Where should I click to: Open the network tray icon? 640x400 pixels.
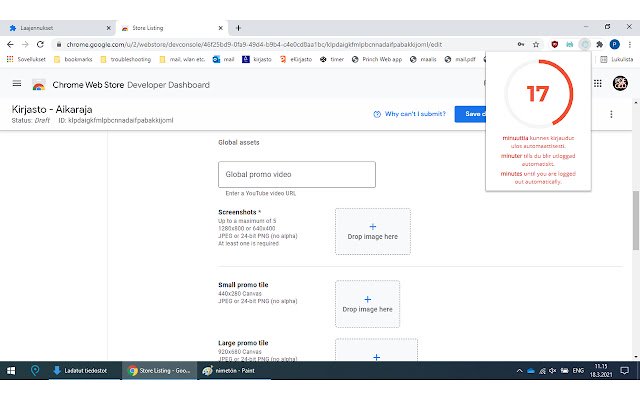point(542,371)
